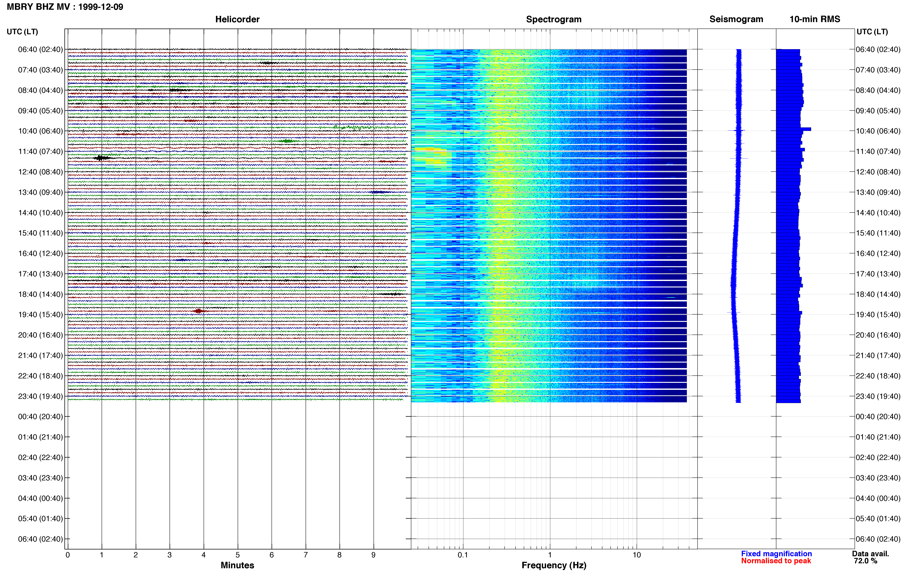924x578 pixels.
Task: Click the 'Spectrogram' panel heading
Action: click(554, 19)
